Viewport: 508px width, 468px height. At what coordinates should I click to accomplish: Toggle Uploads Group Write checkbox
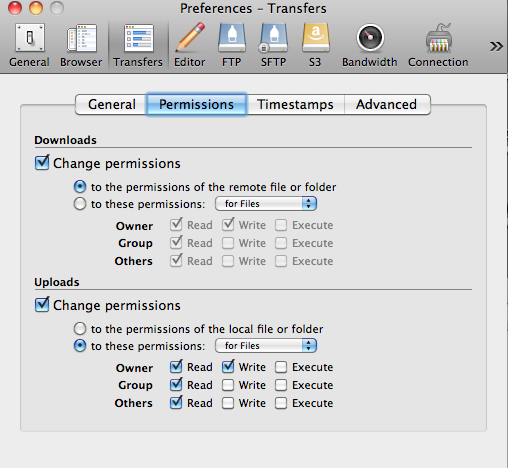coord(228,385)
